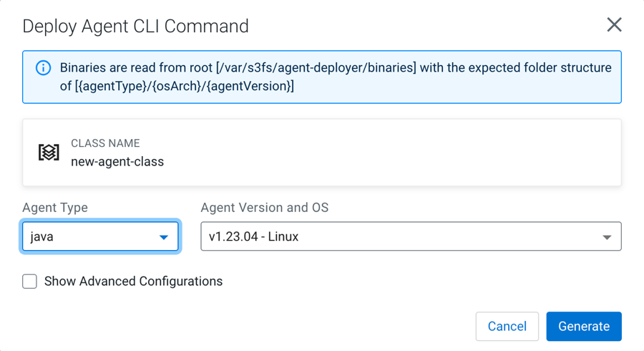Viewport: 644px width, 351px height.
Task: Click the Agent Version dropdown caret
Action: 607,237
